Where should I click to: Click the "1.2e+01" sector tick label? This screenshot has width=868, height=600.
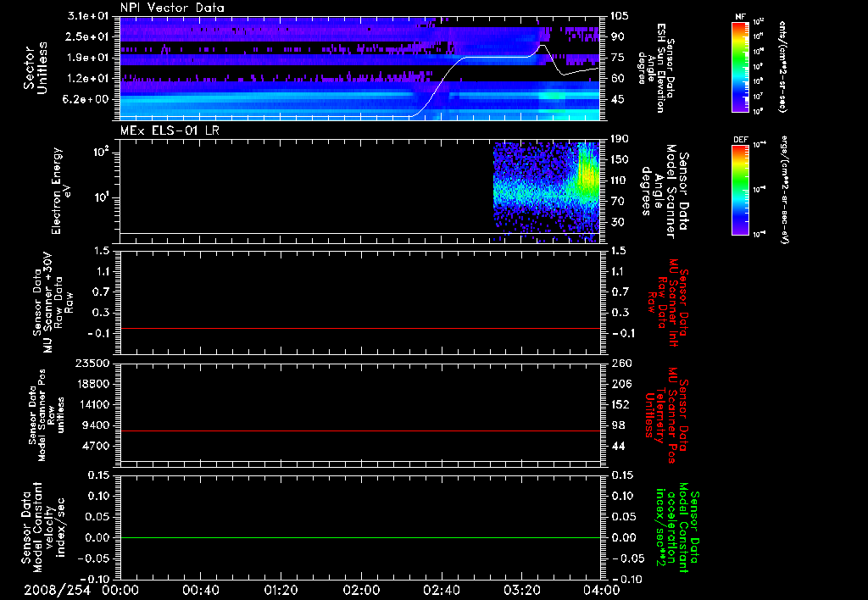pyautogui.click(x=88, y=79)
